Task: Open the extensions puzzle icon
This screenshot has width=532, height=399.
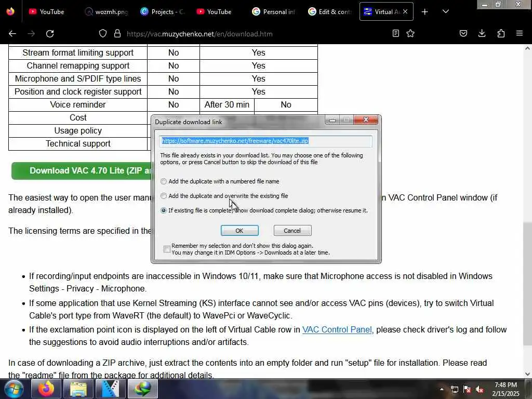Action: click(501, 33)
